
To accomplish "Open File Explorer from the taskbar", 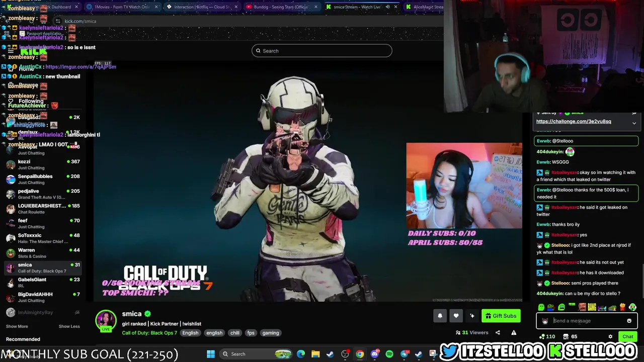I will (x=315, y=354).
